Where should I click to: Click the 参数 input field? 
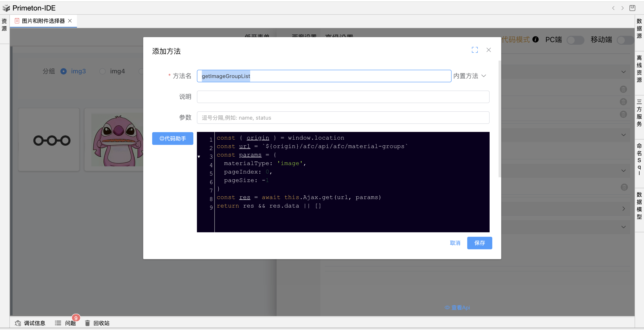click(x=343, y=118)
